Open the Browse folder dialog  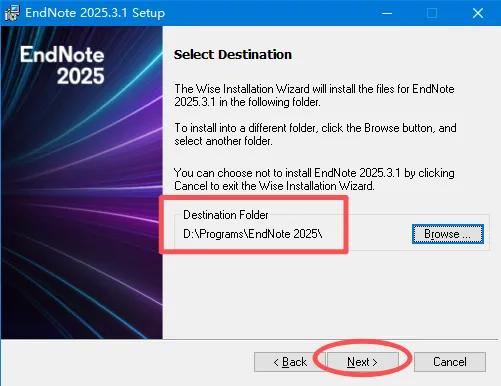pos(448,234)
